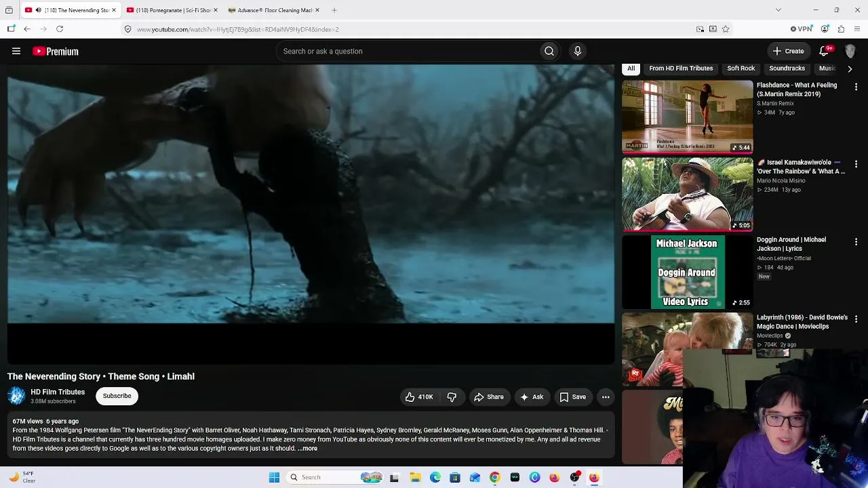
Task: Reload the page with the refresh icon
Action: point(60,29)
